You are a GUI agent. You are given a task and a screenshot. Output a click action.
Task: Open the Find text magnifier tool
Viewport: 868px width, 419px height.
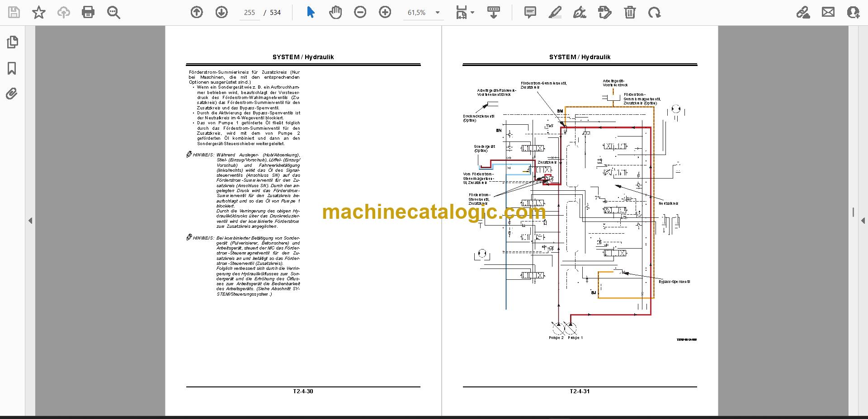pyautogui.click(x=113, y=12)
